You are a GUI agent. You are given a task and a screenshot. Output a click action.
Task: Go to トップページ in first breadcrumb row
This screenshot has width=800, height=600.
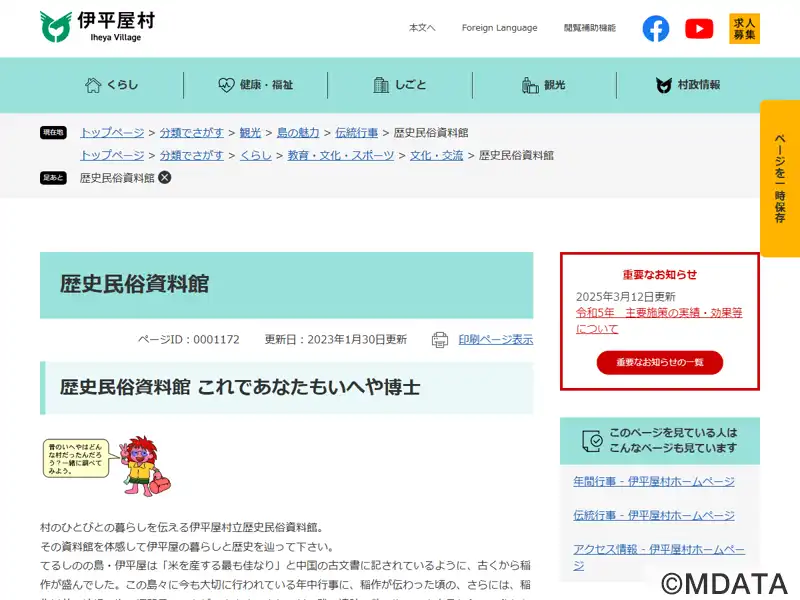click(112, 133)
